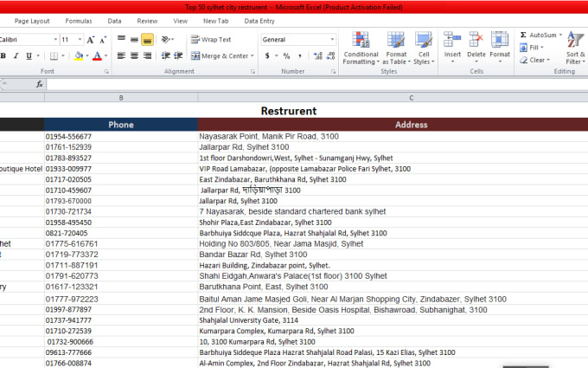
Task: Toggle Underline formatting
Action: (29, 56)
